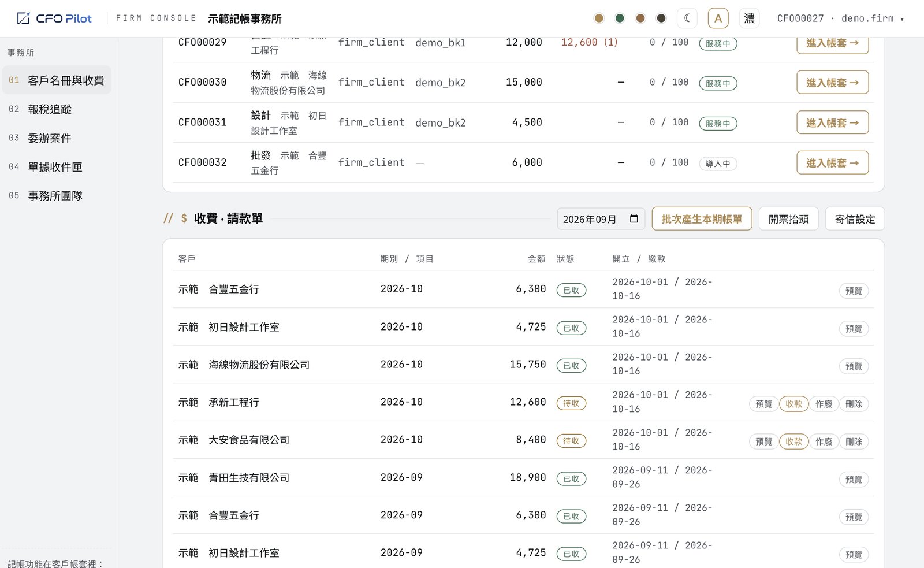924x568 pixels.
Task: Open 開票抬頭 settings
Action: (x=788, y=219)
